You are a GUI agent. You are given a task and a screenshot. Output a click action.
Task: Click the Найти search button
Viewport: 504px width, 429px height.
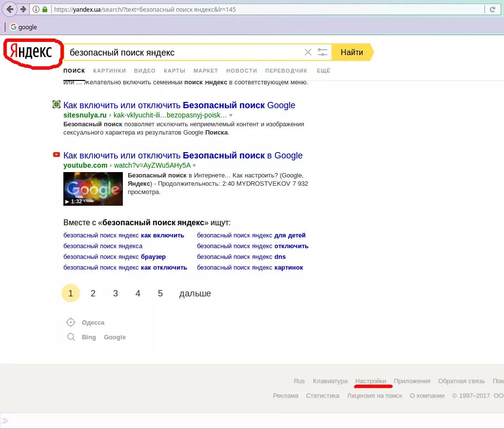click(352, 52)
